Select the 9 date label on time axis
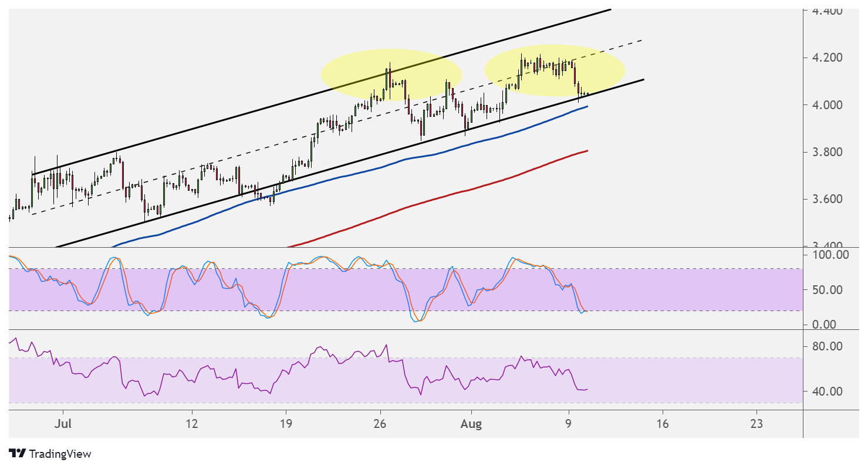The image size is (868, 469). 568,424
